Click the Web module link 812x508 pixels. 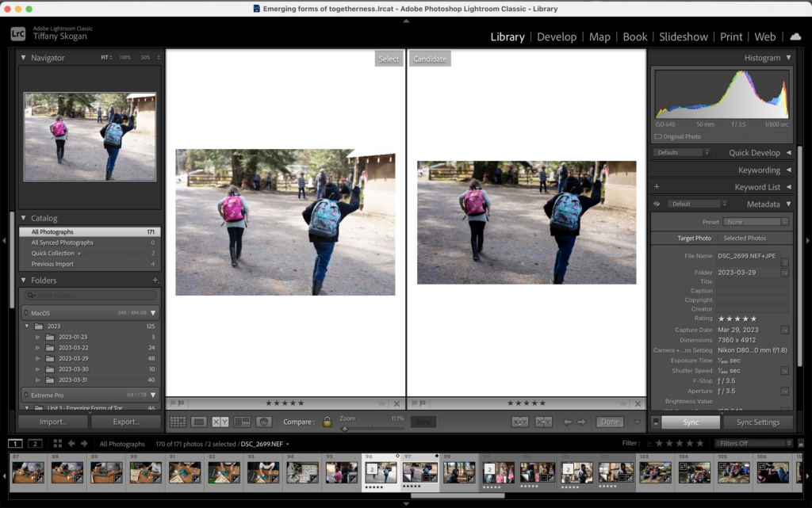[765, 36]
